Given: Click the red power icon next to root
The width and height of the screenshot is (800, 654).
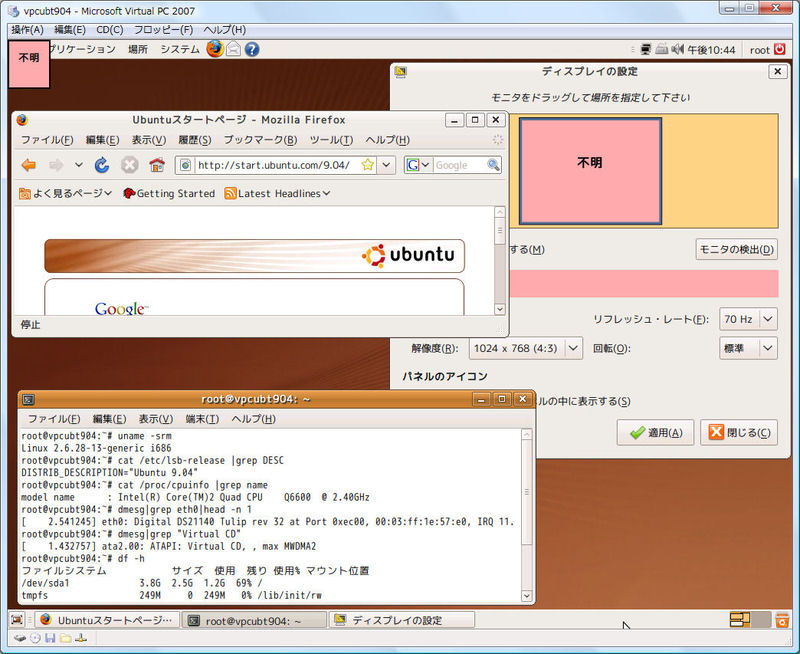Looking at the screenshot, I should tap(780, 49).
